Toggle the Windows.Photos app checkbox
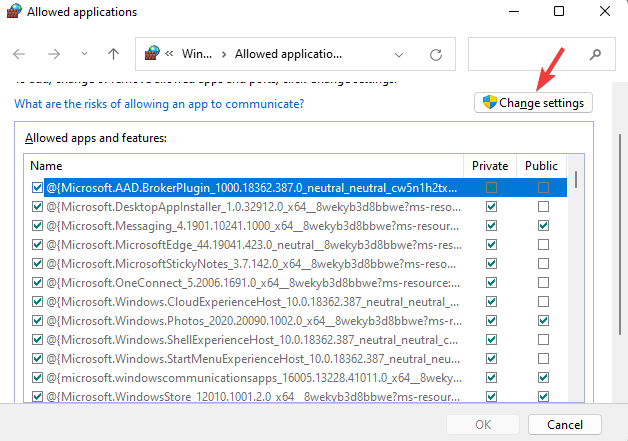Viewport: 628px width, 441px height. (x=37, y=320)
